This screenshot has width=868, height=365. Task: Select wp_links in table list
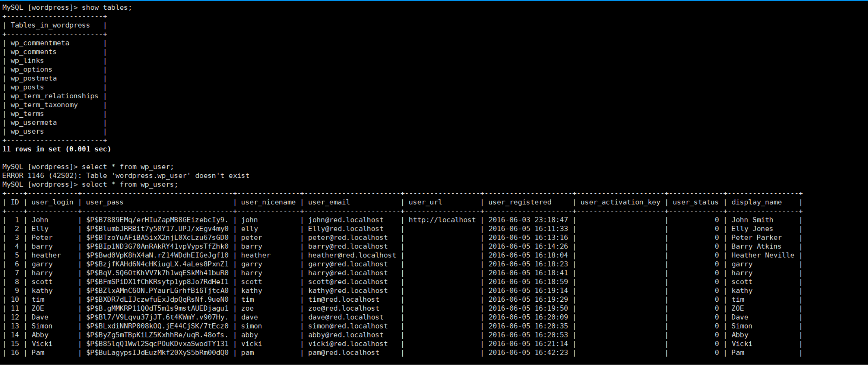27,61
